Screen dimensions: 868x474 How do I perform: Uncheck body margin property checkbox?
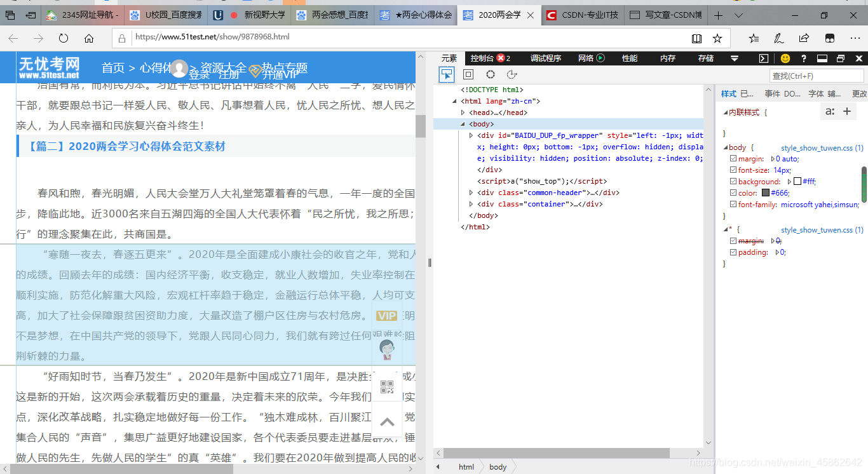pyautogui.click(x=733, y=159)
